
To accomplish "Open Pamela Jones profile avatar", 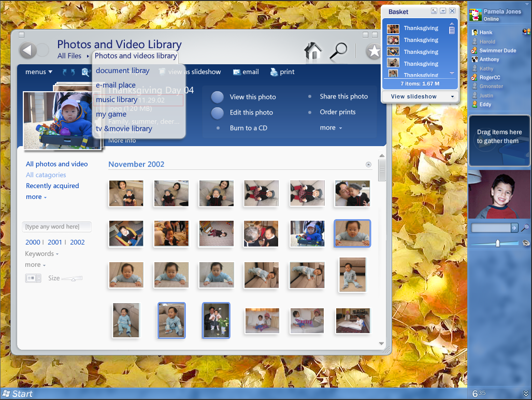I will click(x=476, y=15).
